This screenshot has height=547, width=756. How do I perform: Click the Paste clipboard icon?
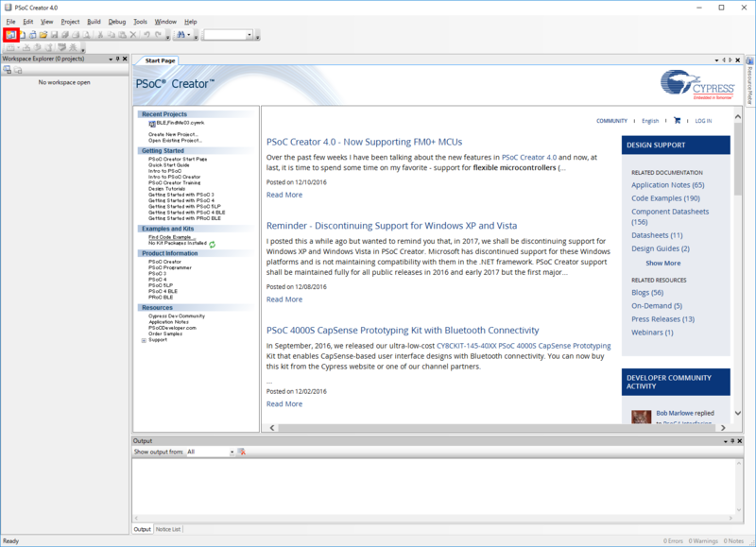[122, 35]
